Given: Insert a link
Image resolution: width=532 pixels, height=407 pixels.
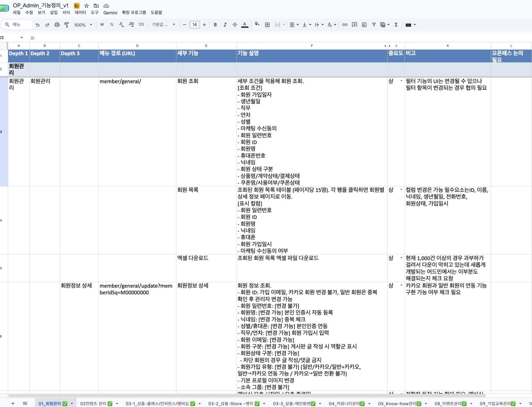Looking at the screenshot, I should [x=345, y=25].
